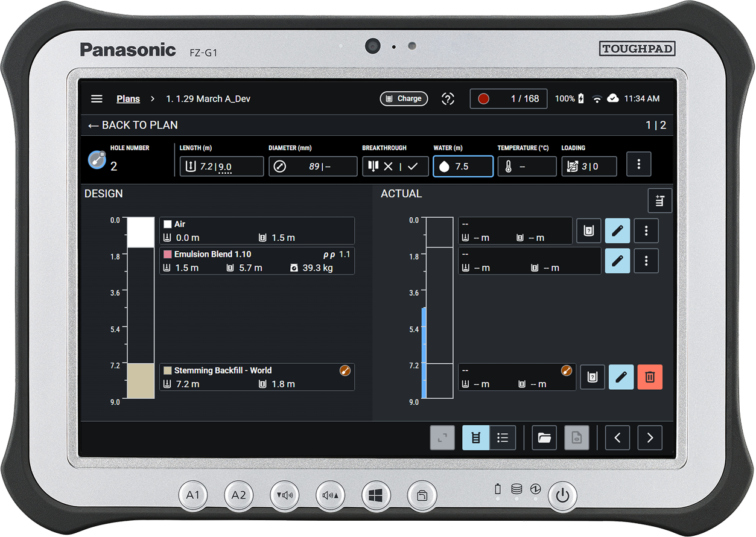
Task: Click the actual hole column diagram
Action: coord(439,308)
